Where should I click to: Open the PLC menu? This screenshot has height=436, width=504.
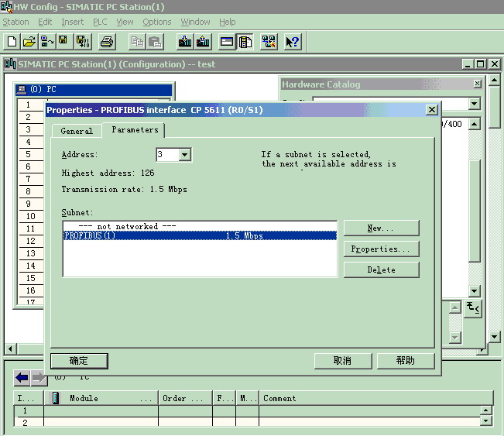click(x=100, y=22)
